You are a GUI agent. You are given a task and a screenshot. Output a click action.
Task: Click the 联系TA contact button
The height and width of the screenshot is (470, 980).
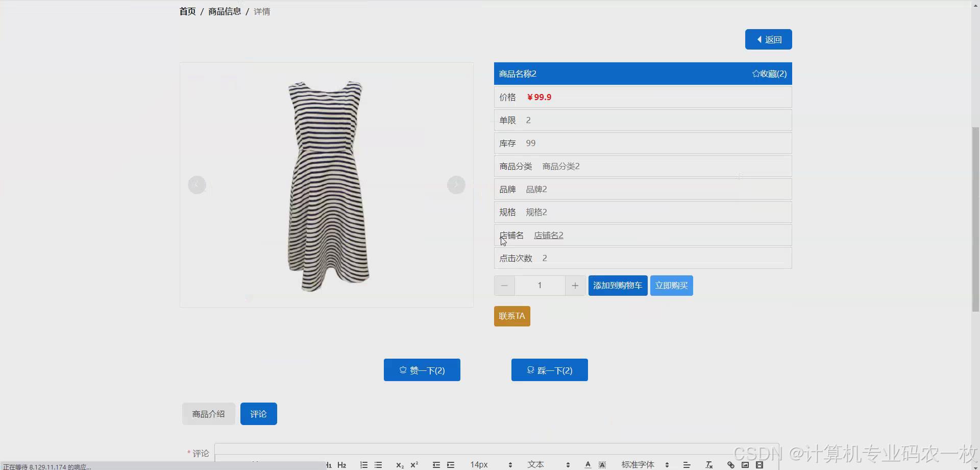click(x=512, y=316)
